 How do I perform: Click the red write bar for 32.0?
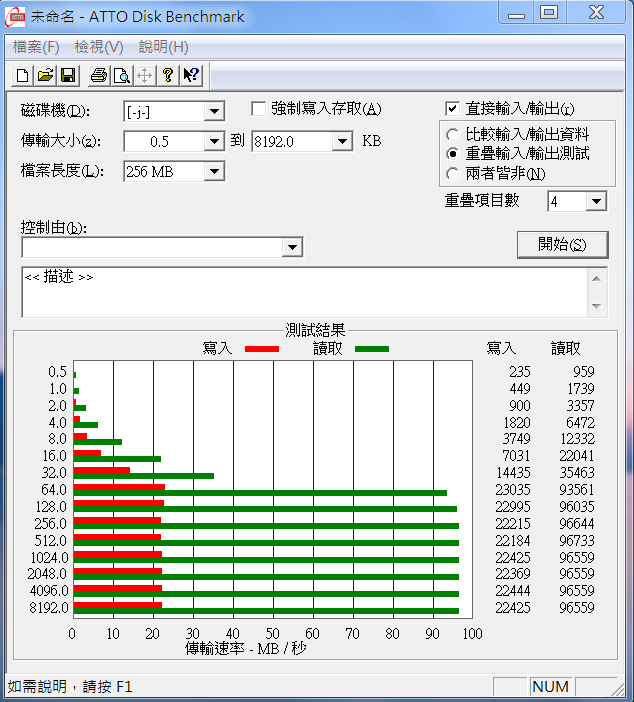coord(102,470)
